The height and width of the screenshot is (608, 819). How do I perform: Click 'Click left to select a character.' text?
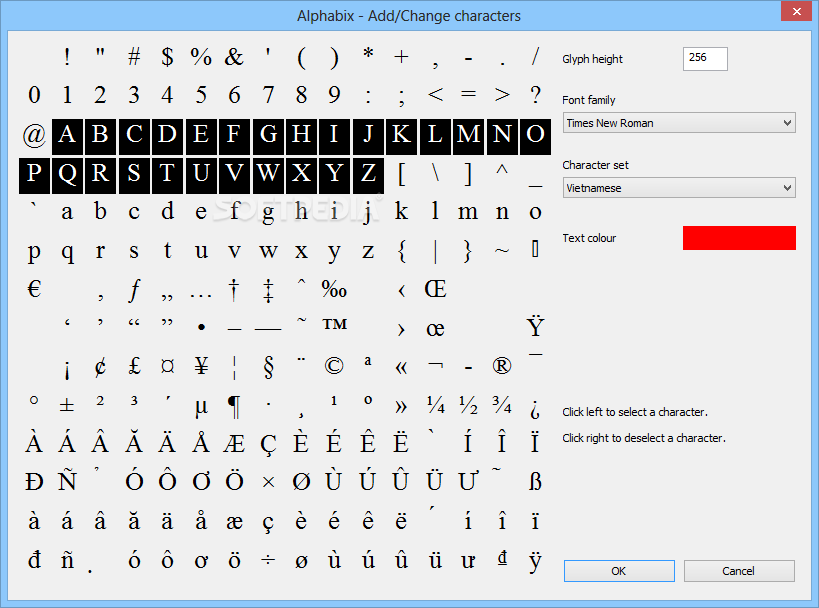pyautogui.click(x=635, y=412)
